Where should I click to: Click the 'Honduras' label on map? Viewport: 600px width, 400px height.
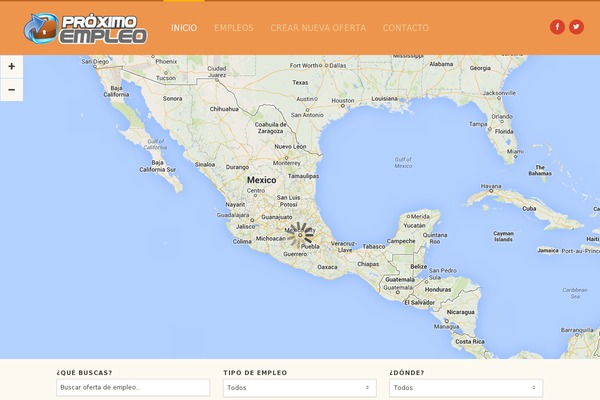coord(438,290)
